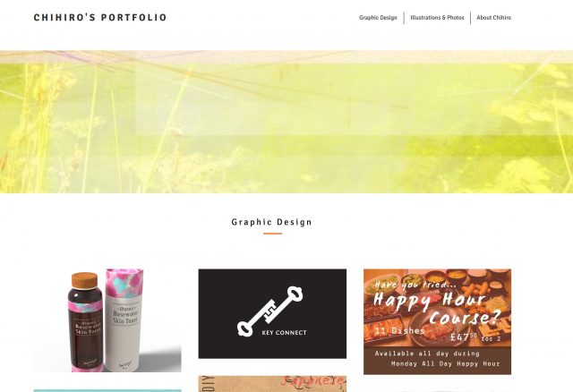This screenshot has width=573, height=392.
Task: Go to Illustrations & Photos page
Action: [x=437, y=18]
